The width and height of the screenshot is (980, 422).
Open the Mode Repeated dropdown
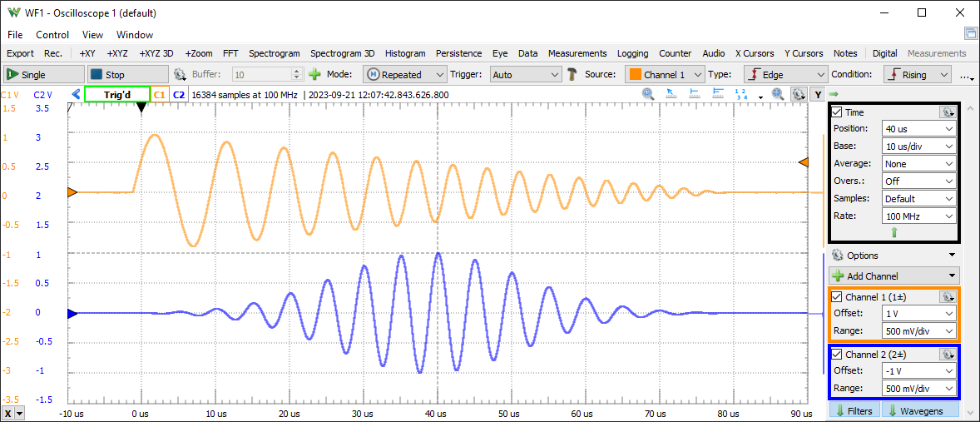[x=405, y=74]
